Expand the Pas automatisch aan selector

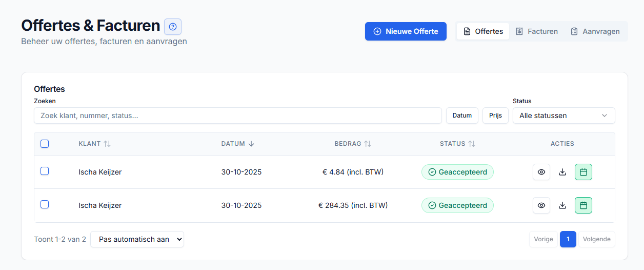[137, 239]
